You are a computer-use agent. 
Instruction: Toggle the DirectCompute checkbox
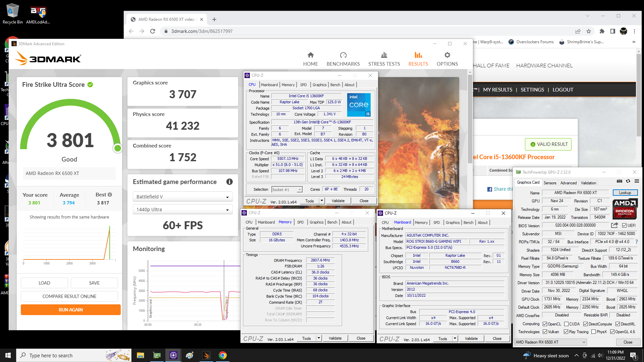[x=585, y=324]
